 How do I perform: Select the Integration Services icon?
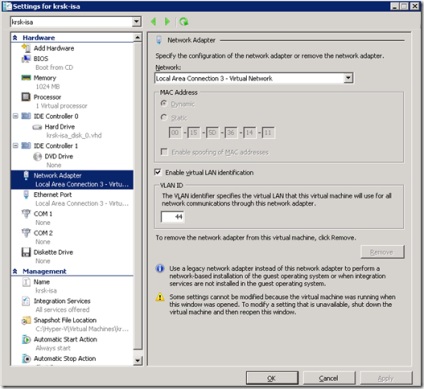click(x=26, y=301)
